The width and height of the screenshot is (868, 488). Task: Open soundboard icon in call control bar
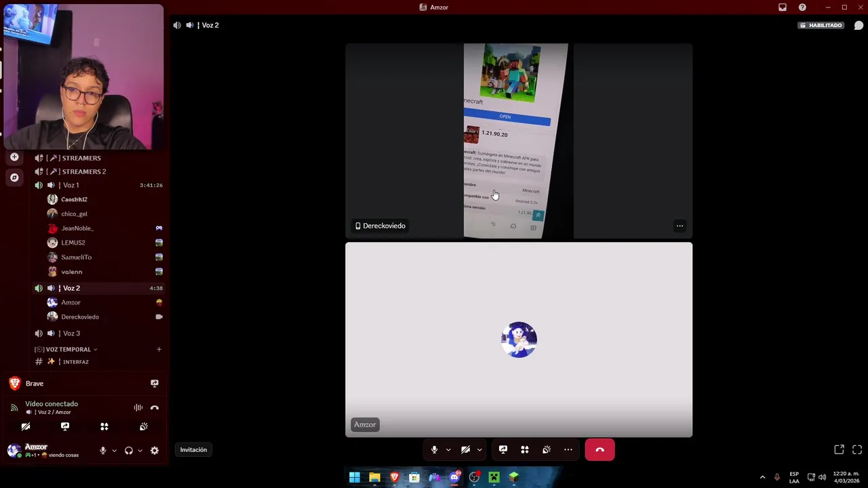click(547, 449)
